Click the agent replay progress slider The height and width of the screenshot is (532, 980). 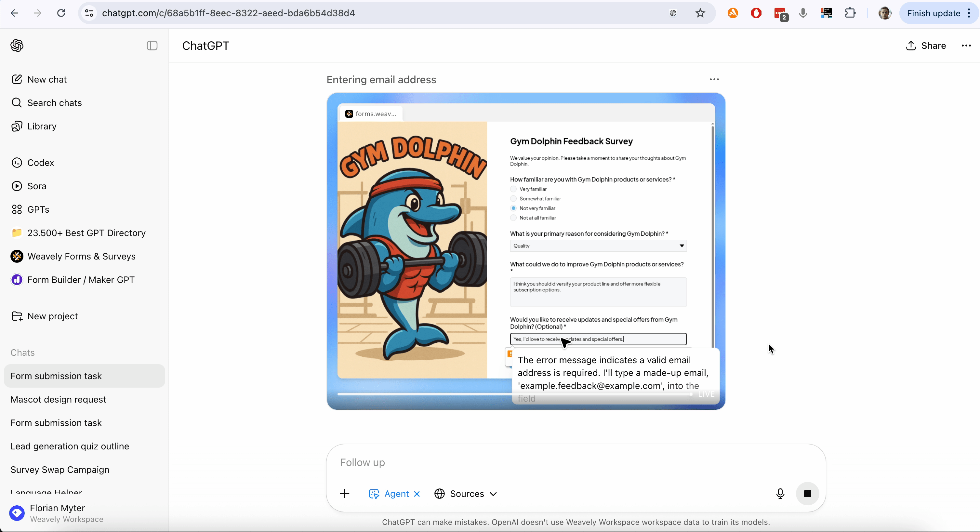[x=514, y=394]
